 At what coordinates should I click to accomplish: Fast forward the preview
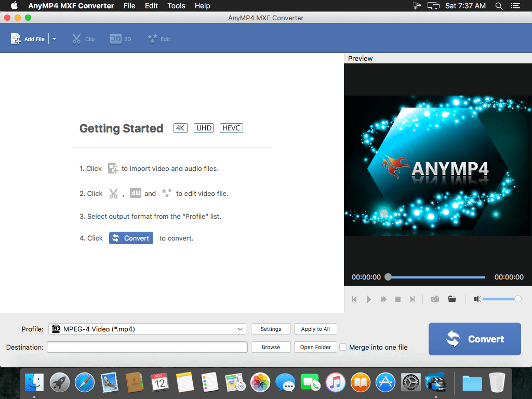click(x=383, y=299)
